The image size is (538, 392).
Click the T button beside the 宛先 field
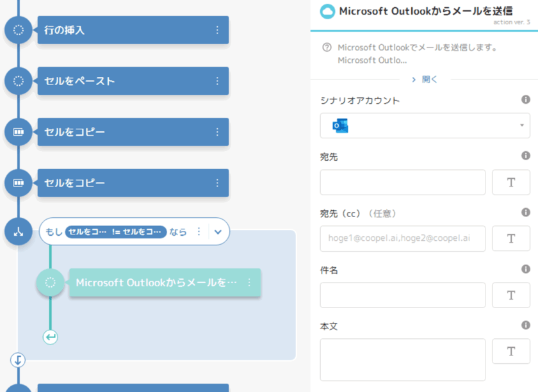[x=510, y=182]
